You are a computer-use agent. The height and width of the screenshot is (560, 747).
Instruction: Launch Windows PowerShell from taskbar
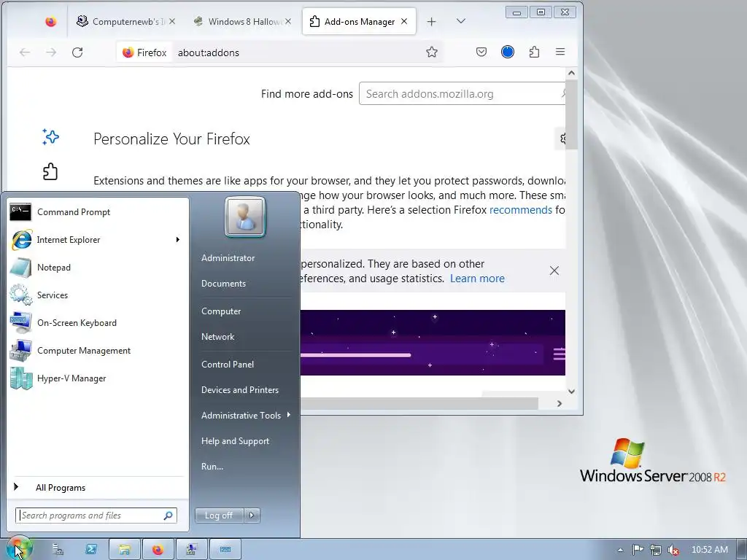91,550
